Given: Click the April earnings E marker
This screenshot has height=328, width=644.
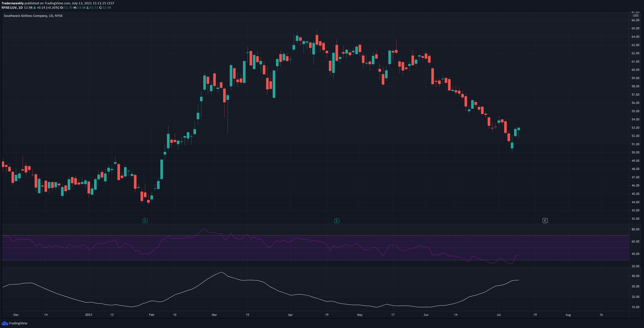Looking at the screenshot, I should tap(337, 220).
